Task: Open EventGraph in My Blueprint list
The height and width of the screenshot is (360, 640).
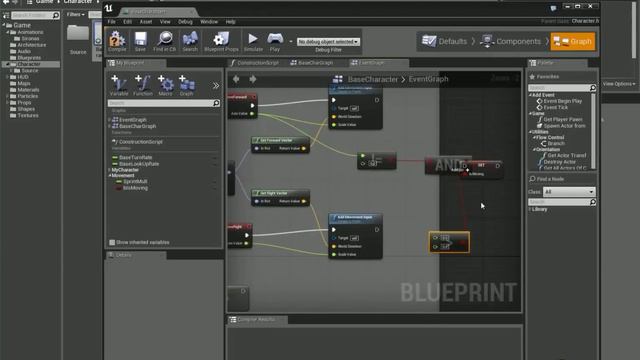Action: 133,120
